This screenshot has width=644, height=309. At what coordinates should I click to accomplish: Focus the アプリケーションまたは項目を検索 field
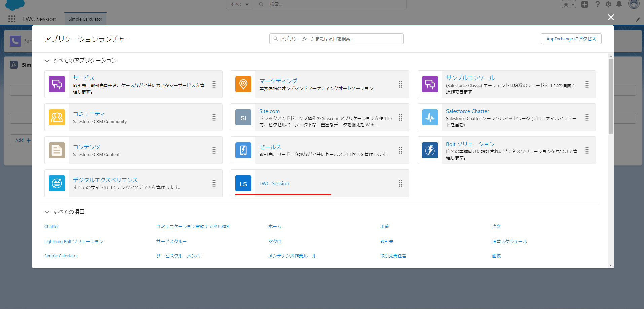[336, 39]
